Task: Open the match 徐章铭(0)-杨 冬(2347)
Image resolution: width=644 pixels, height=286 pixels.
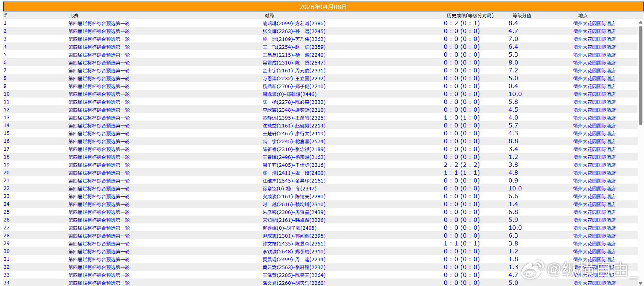Action: (x=290, y=189)
